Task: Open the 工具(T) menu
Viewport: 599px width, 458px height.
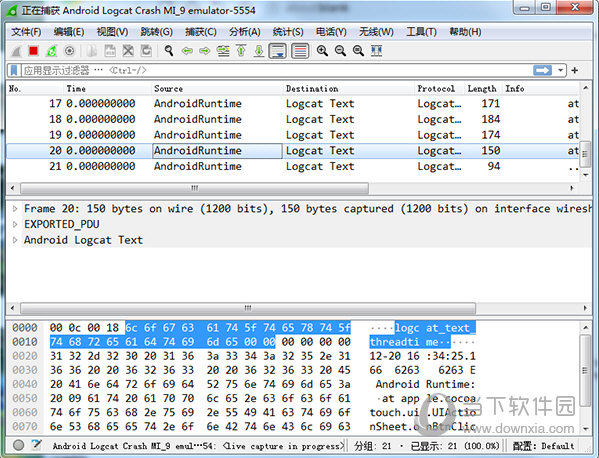Action: click(421, 32)
